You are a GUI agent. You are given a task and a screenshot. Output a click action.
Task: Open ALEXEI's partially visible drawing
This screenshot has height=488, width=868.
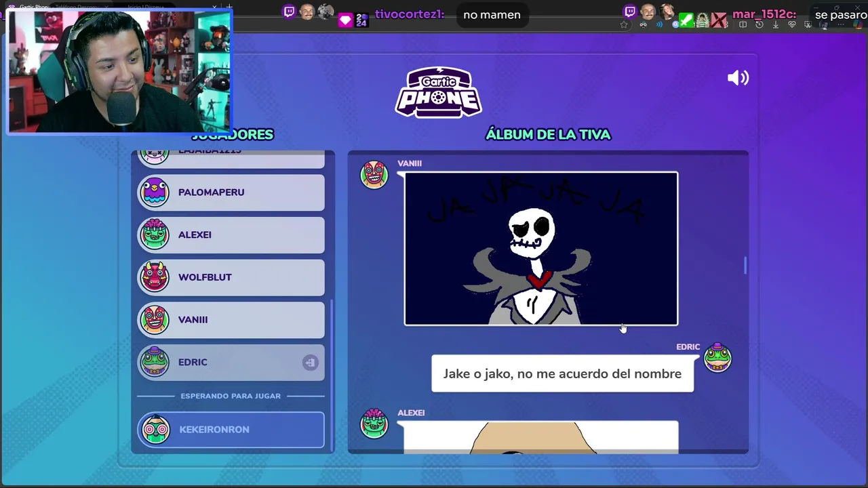541,437
